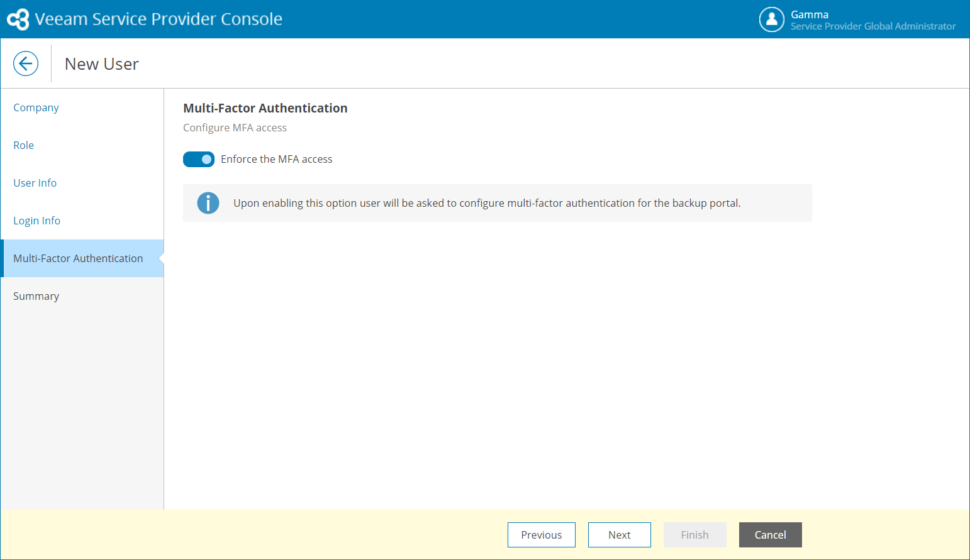This screenshot has height=560, width=970.
Task: Click the Veeam Service Provider Console title
Action: [x=159, y=19]
